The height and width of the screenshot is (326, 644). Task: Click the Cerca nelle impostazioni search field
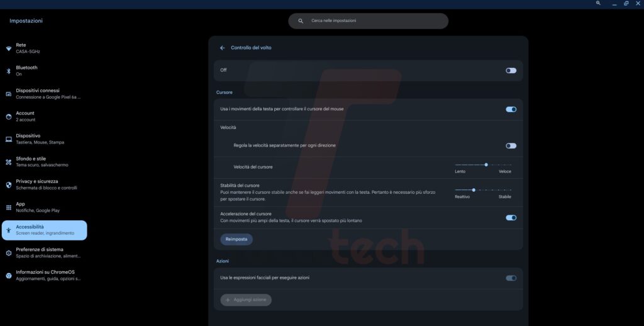pos(369,21)
